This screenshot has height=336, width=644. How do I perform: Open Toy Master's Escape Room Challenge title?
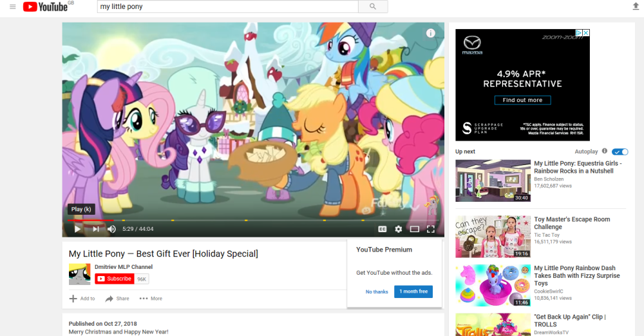(x=572, y=223)
